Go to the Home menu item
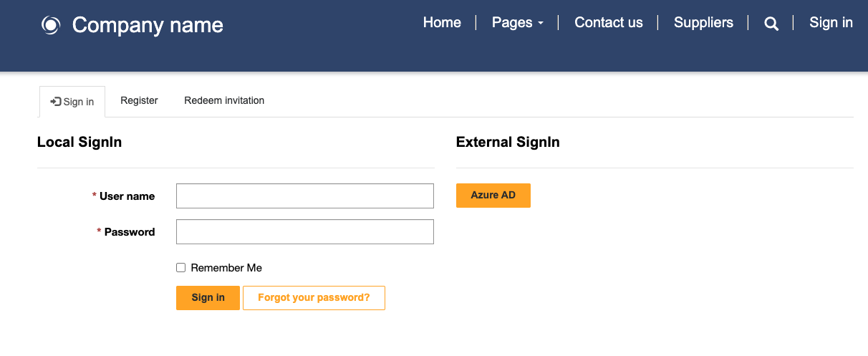Screen dimensions: 868x356 coord(442,22)
